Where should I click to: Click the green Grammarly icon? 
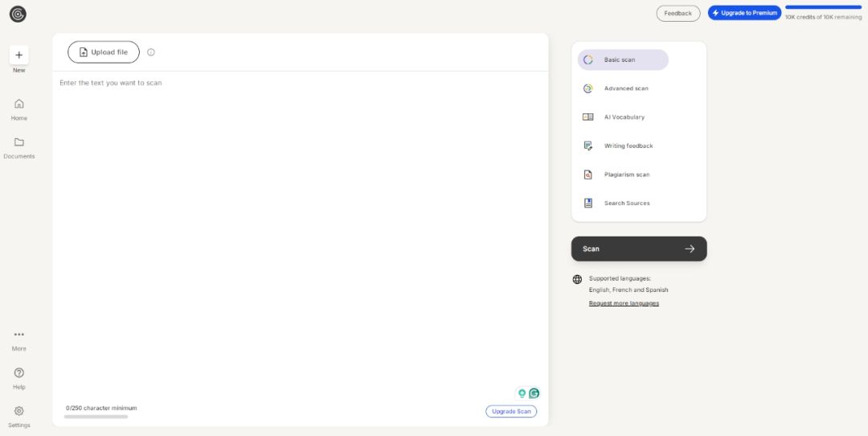(534, 393)
